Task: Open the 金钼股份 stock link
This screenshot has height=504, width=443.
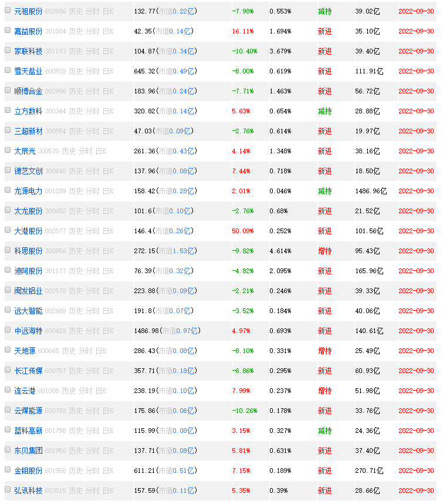Action: pos(28,471)
